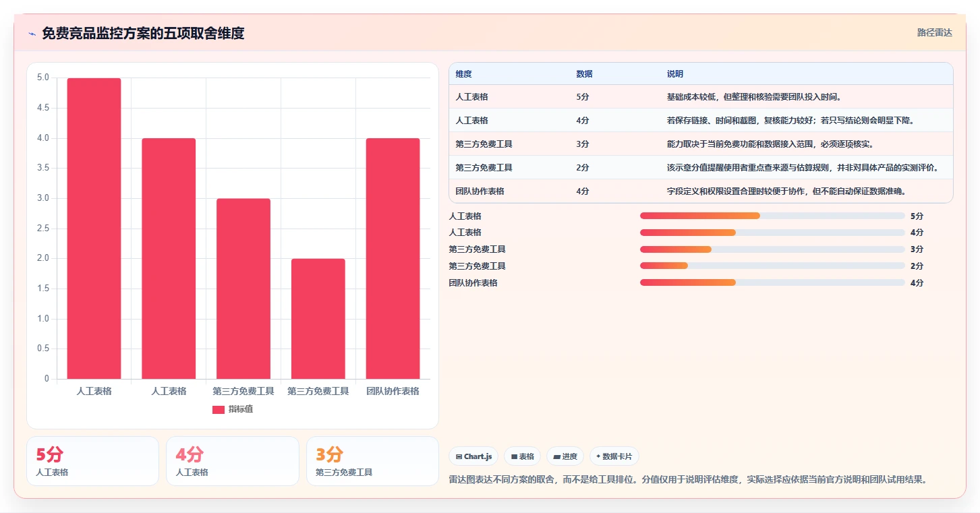Select the title 免费竞品监控方案的五项取舍维度

coord(143,33)
